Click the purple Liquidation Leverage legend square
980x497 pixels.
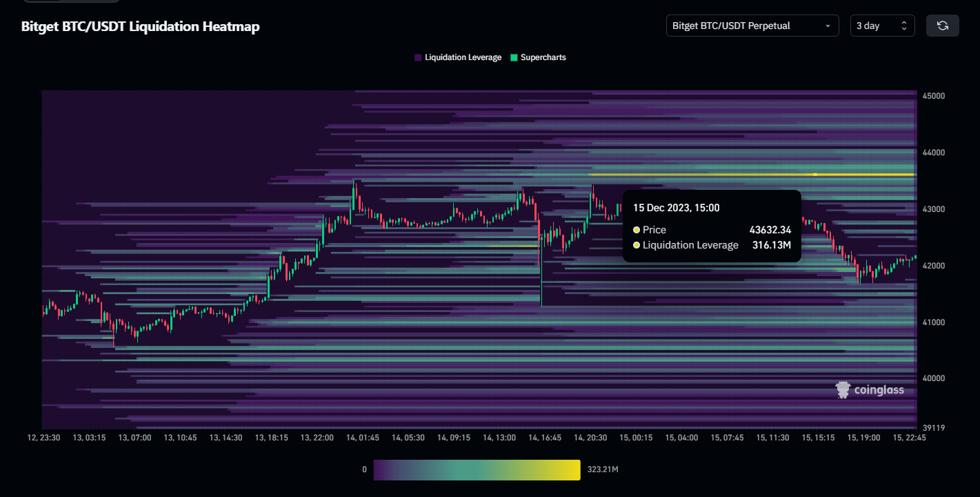pyautogui.click(x=418, y=58)
